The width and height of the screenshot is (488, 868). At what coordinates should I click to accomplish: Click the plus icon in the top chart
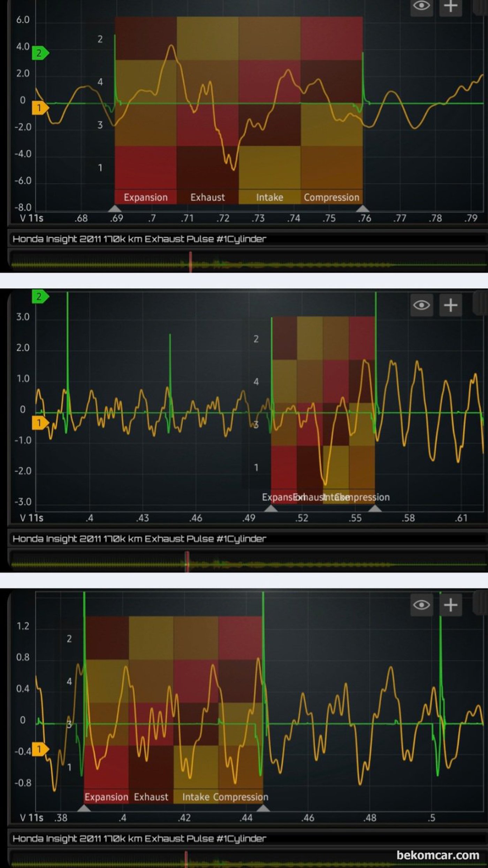(x=450, y=6)
